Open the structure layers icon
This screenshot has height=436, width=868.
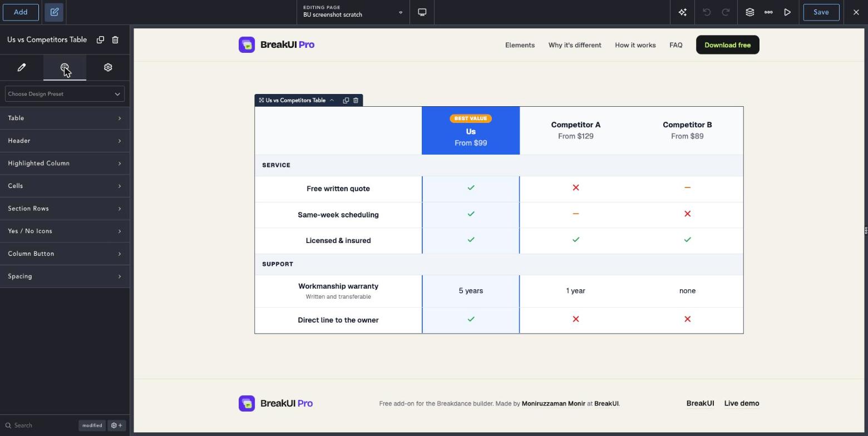(750, 12)
